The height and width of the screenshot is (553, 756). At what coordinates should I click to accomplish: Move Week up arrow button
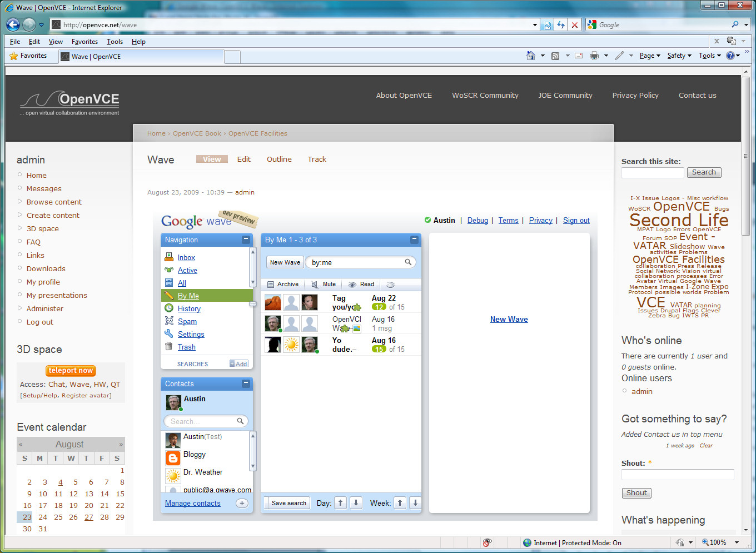[x=400, y=503]
